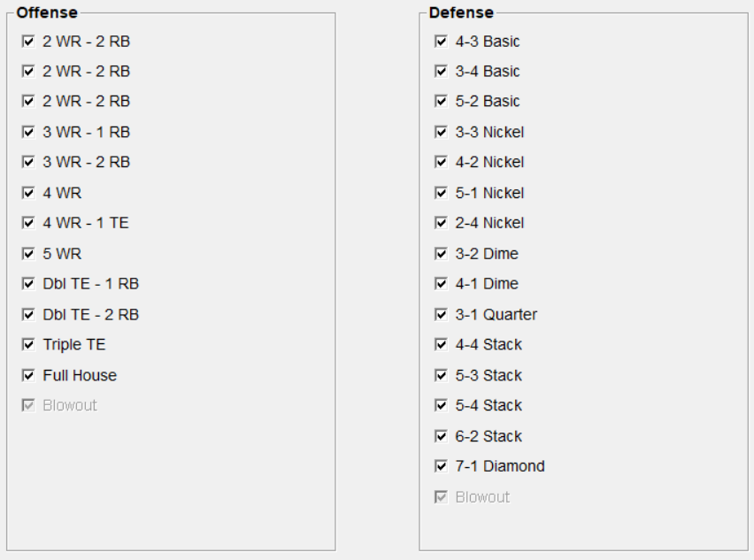Toggle the 5-2 Basic checkbox
754x560 pixels.
(441, 101)
